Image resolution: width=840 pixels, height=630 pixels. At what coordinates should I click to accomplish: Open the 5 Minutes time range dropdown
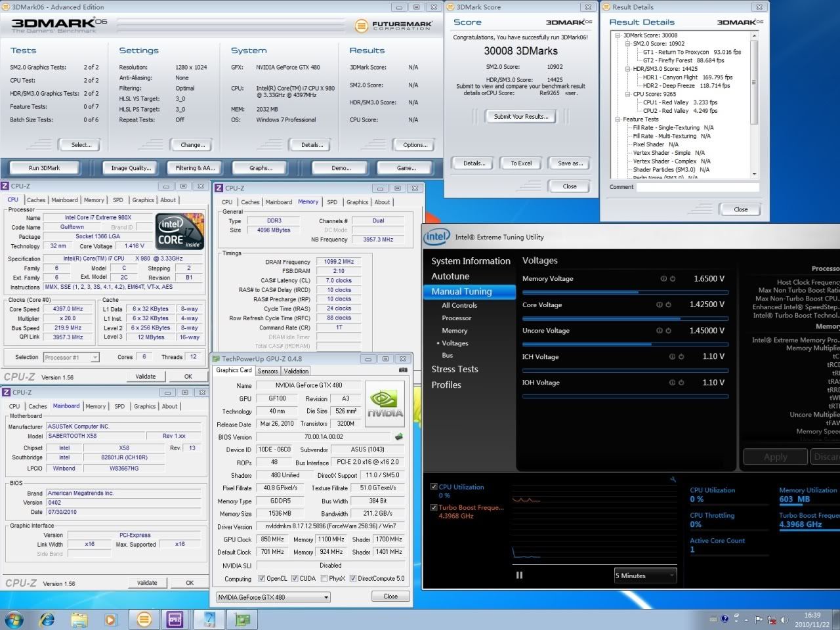coord(644,576)
